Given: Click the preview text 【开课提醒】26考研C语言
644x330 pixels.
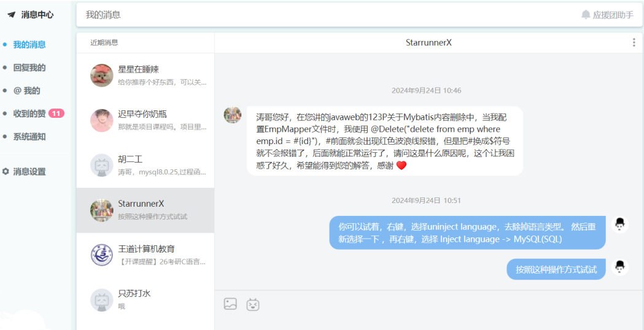Looking at the screenshot, I should [162, 261].
